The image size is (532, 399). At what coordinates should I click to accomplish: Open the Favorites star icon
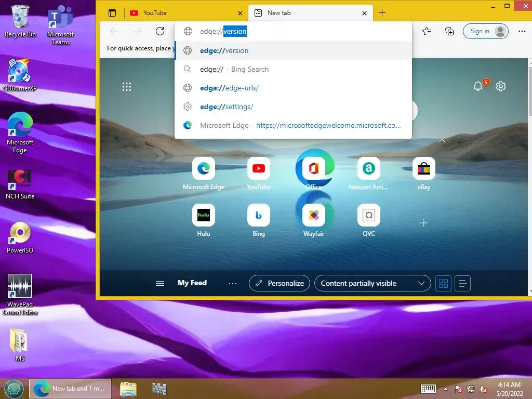coord(427,31)
